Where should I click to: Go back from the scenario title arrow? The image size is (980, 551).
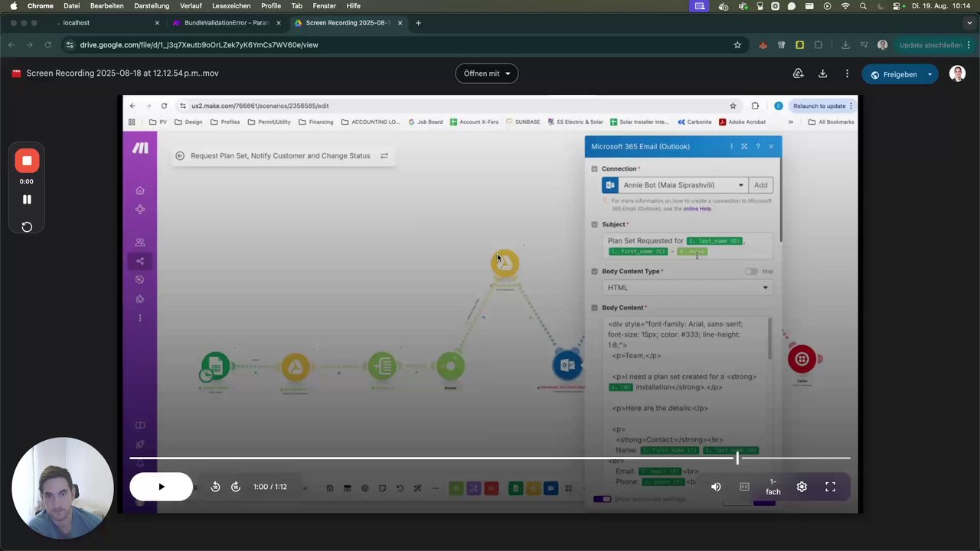[x=180, y=156]
